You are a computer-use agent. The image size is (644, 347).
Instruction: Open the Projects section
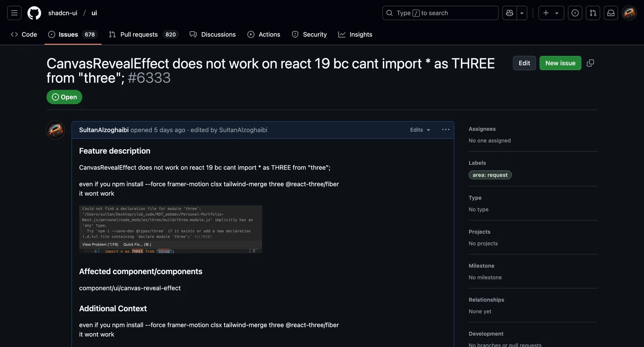coord(480,232)
